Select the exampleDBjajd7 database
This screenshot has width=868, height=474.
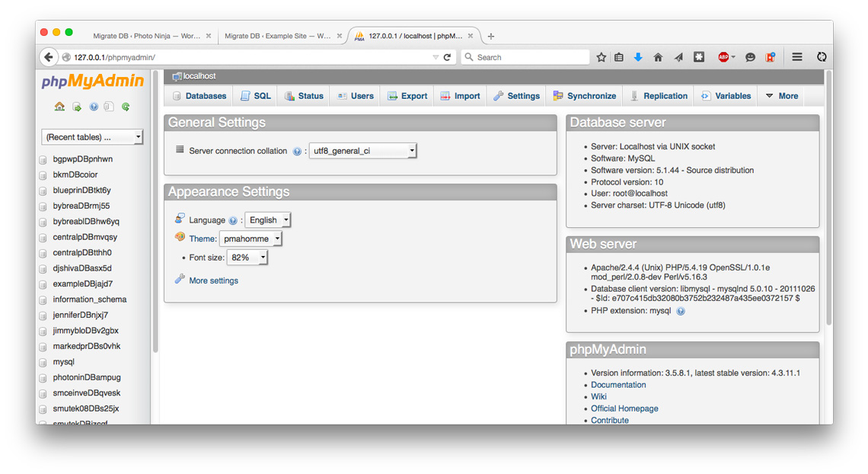[82, 284]
